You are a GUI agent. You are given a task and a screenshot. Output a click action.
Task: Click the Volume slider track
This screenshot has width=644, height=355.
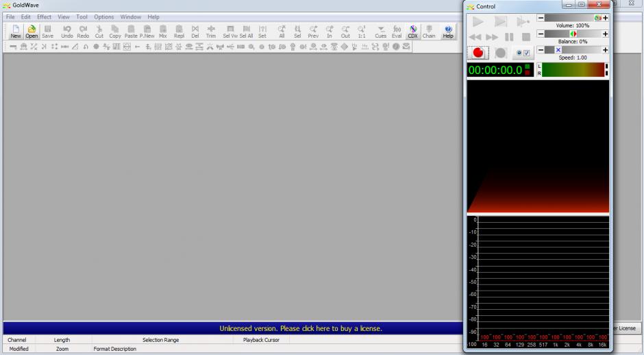point(573,18)
